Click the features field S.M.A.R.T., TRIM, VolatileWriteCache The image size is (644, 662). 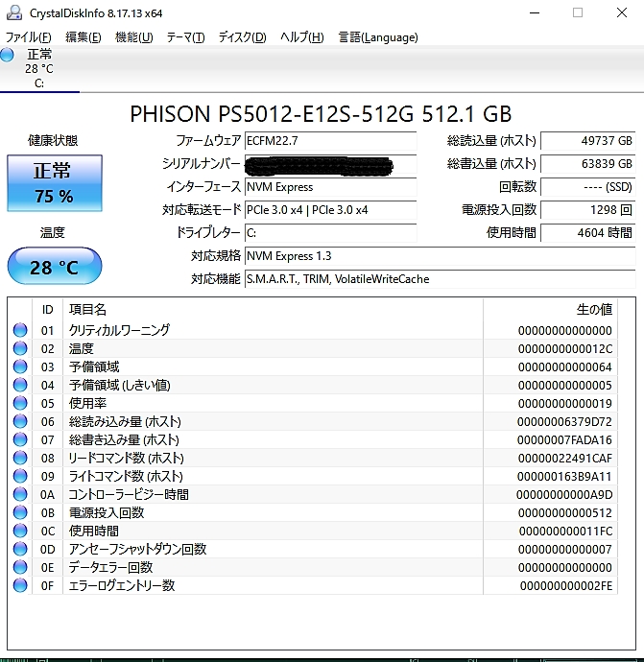[440, 279]
